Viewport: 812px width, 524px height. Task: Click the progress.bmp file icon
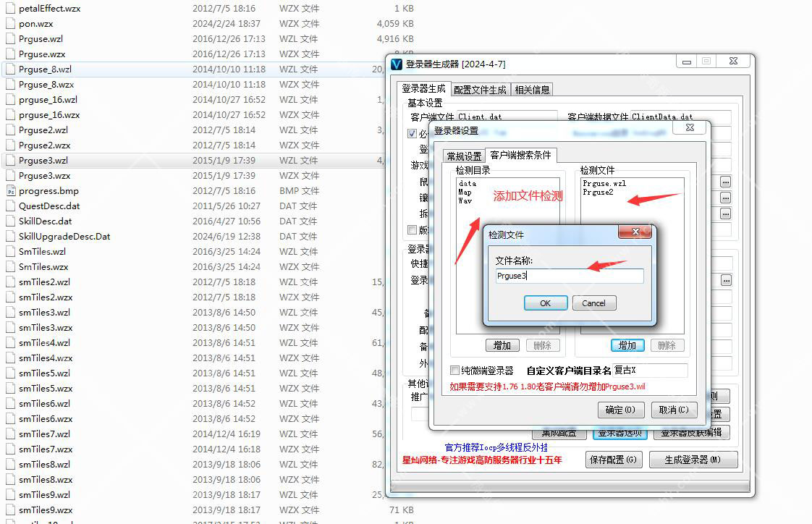(11, 191)
